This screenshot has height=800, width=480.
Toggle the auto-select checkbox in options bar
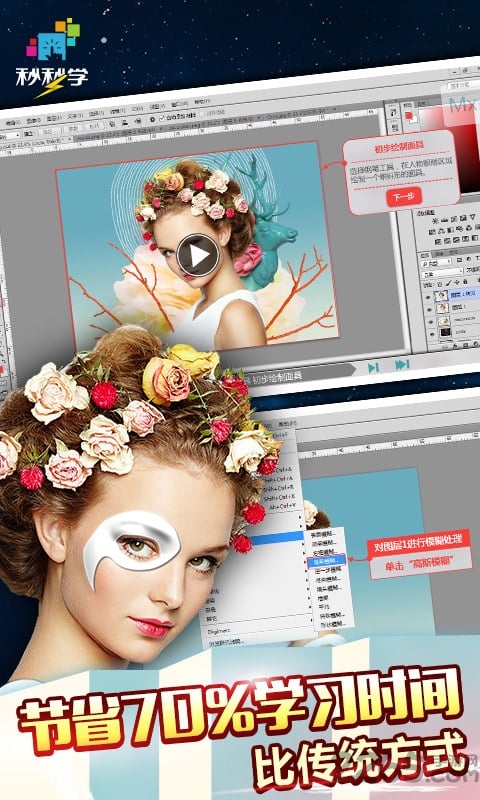162,118
